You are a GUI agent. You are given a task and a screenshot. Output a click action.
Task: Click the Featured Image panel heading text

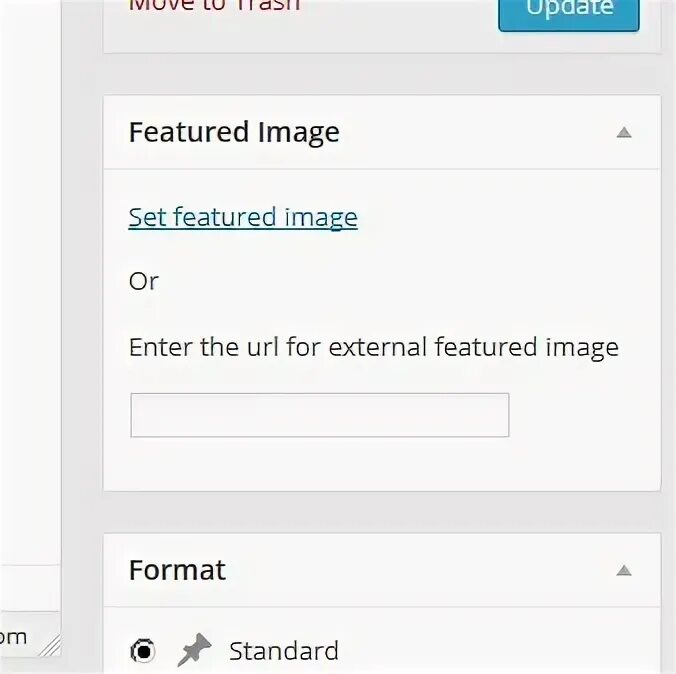pos(234,132)
